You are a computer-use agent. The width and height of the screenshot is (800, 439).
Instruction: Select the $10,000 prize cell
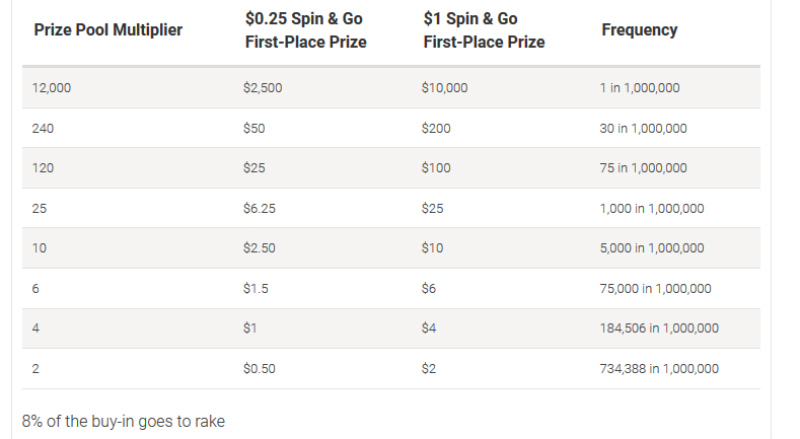click(x=445, y=88)
